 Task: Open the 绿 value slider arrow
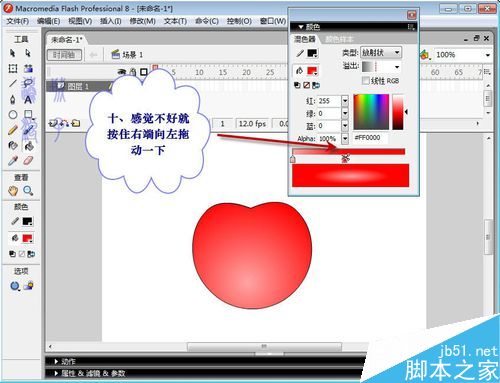(x=345, y=113)
